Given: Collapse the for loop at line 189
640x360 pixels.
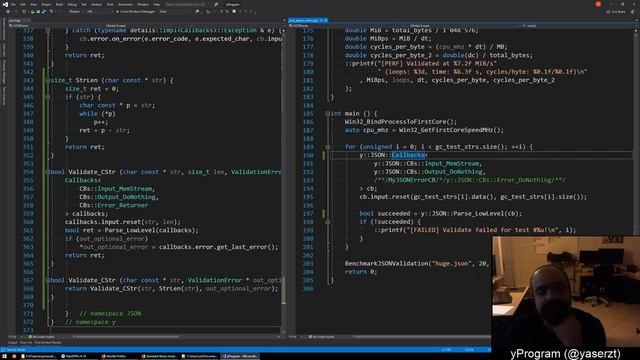Looking at the screenshot, I should click(327, 147).
